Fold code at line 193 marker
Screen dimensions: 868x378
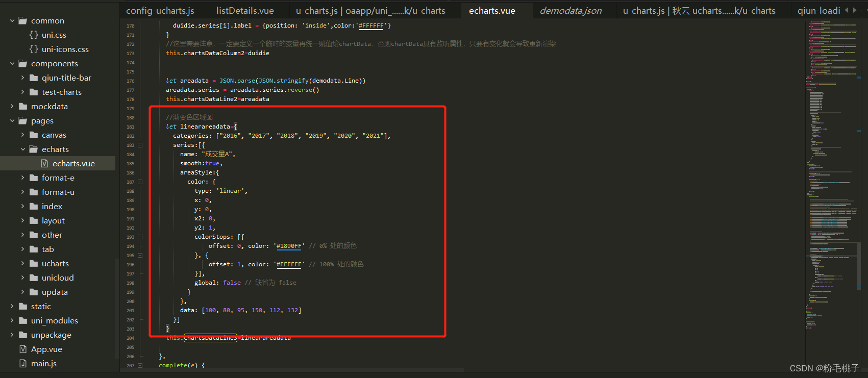click(x=140, y=237)
